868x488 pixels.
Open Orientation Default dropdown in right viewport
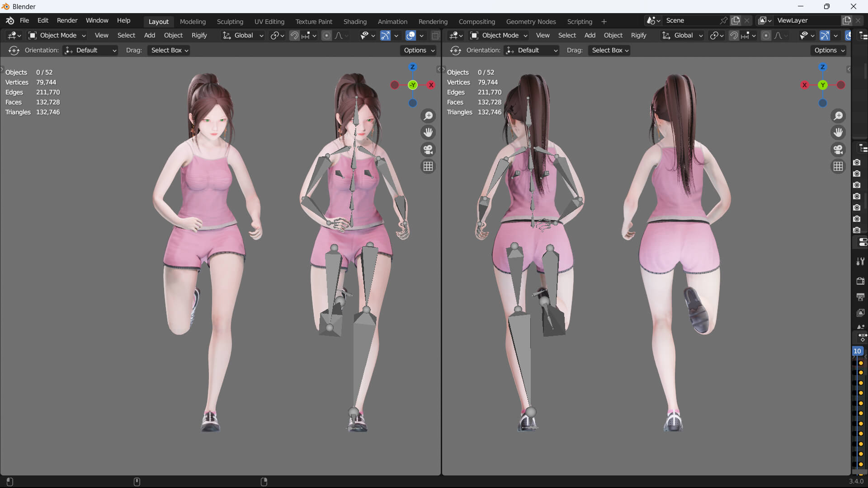pyautogui.click(x=532, y=50)
